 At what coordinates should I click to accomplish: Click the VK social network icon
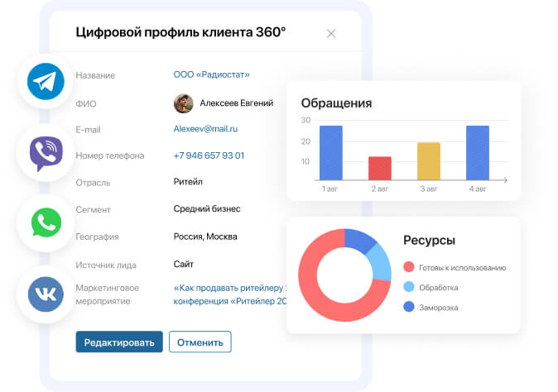click(46, 294)
